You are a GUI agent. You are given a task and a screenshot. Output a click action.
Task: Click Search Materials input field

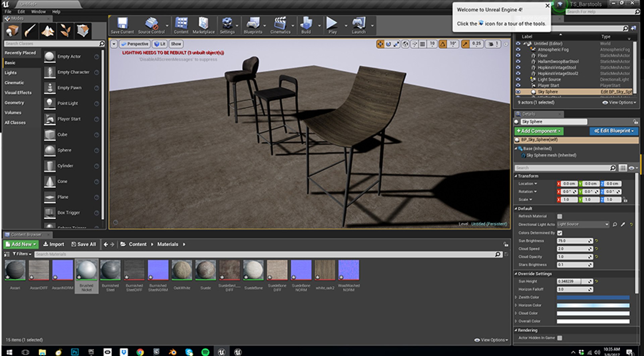pyautogui.click(x=265, y=254)
